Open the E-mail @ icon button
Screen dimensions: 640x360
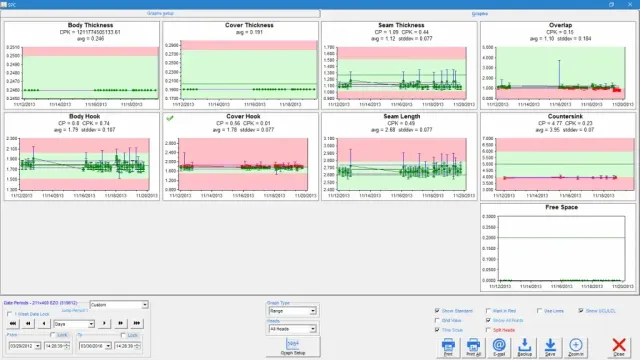(499, 347)
